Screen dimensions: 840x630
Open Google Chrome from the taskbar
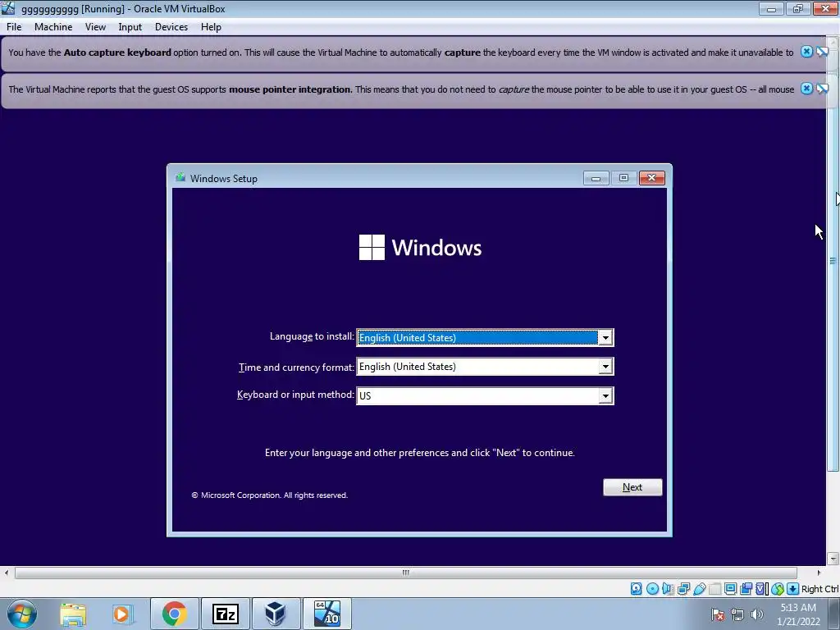(x=174, y=614)
